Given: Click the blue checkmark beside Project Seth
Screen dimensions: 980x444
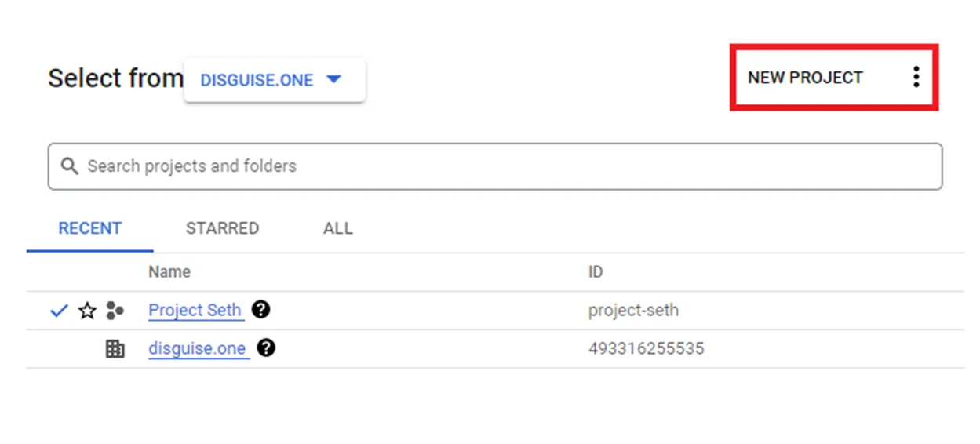Looking at the screenshot, I should click(x=59, y=311).
